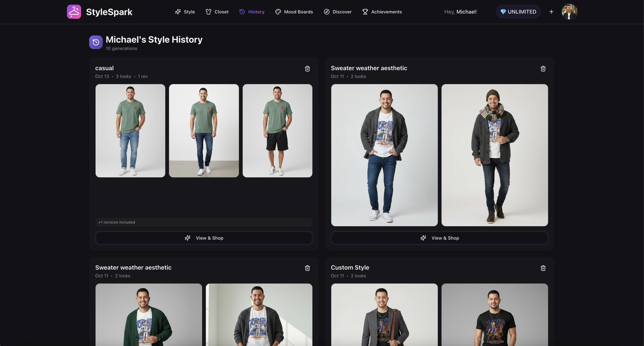Screen dimensions: 644x346
Task: Delete the casual generation via trash icon
Action: coord(307,69)
